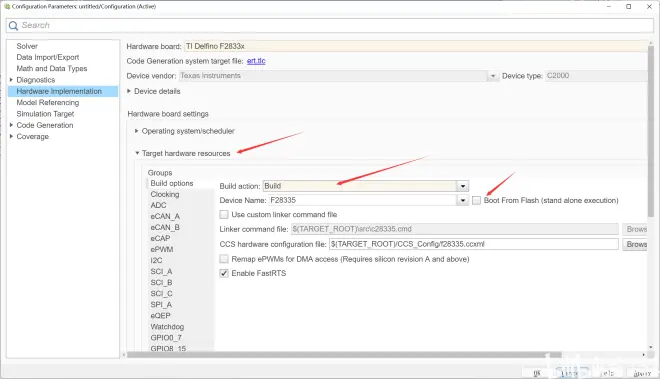
Task: Click the scroll down arrow
Action: click(651, 347)
